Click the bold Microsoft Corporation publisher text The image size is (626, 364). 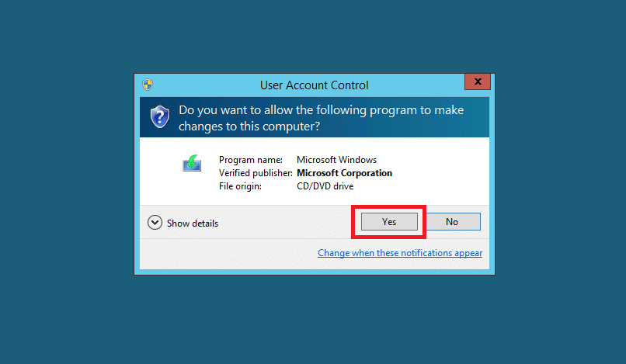(345, 173)
